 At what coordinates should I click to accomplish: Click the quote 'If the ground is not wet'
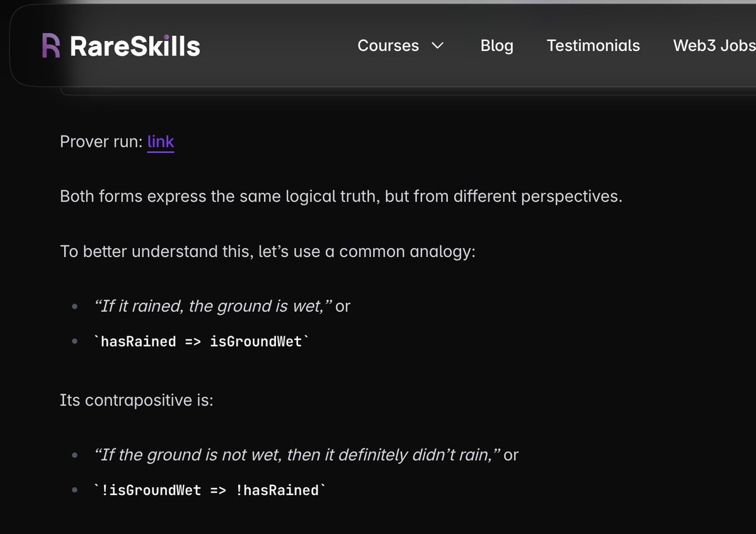[297, 454]
